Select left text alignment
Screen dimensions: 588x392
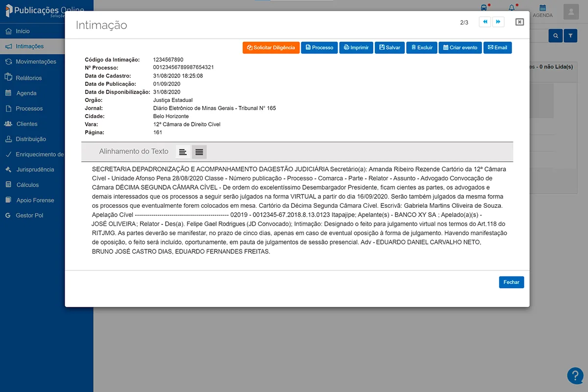183,152
